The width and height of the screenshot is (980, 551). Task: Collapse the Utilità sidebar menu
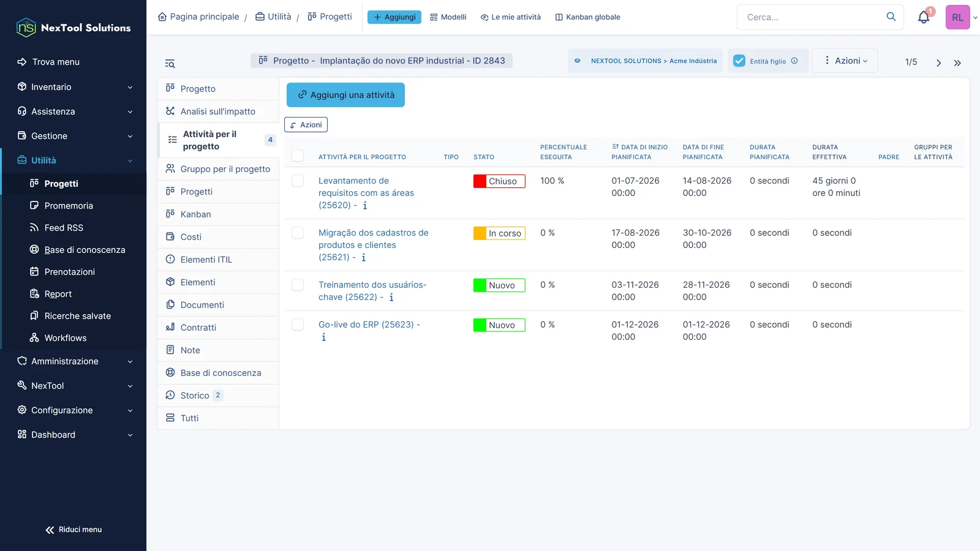(x=73, y=160)
